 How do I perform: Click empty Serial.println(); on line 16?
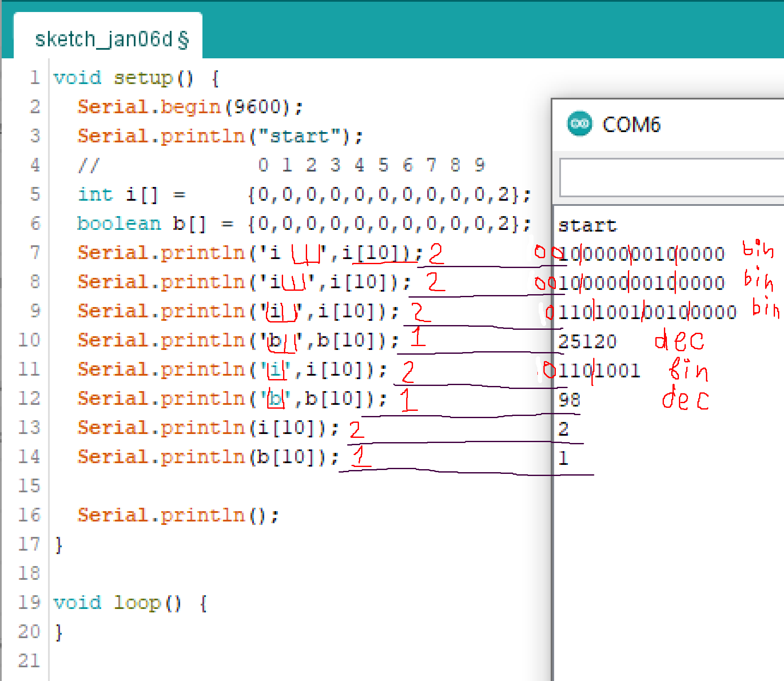178,515
